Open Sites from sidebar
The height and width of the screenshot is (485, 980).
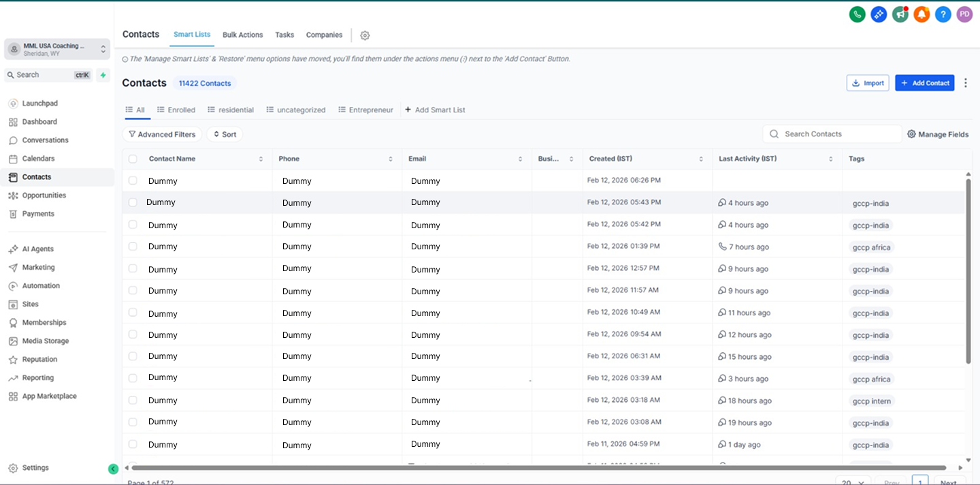pyautogui.click(x=30, y=304)
